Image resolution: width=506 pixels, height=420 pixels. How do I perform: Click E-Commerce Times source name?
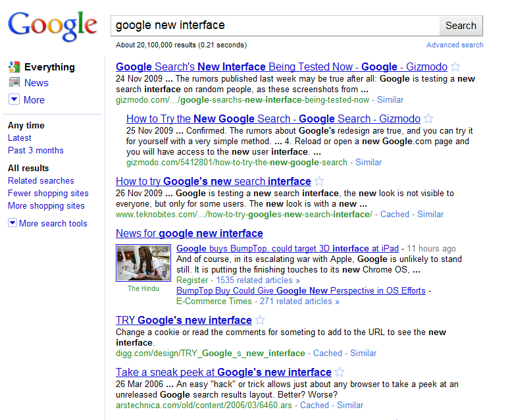click(x=214, y=302)
